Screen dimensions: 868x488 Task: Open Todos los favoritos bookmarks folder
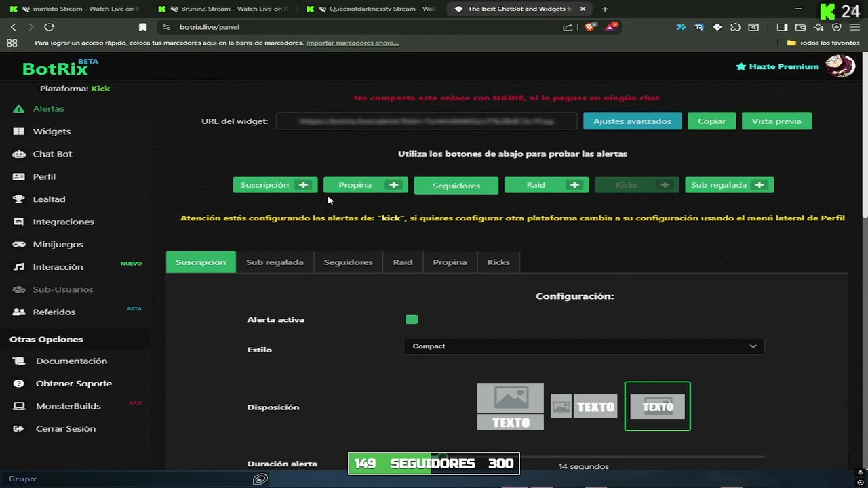823,43
